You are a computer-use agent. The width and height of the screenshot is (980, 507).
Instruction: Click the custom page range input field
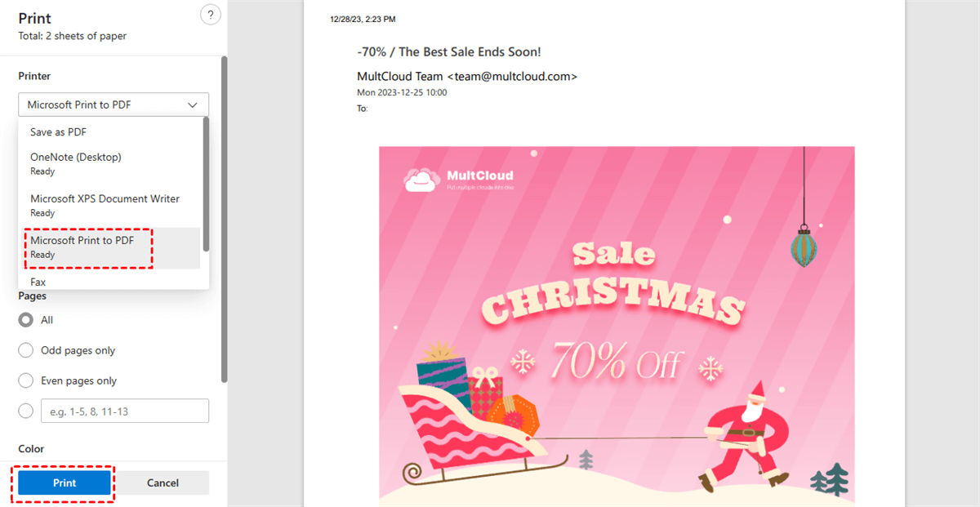click(125, 411)
